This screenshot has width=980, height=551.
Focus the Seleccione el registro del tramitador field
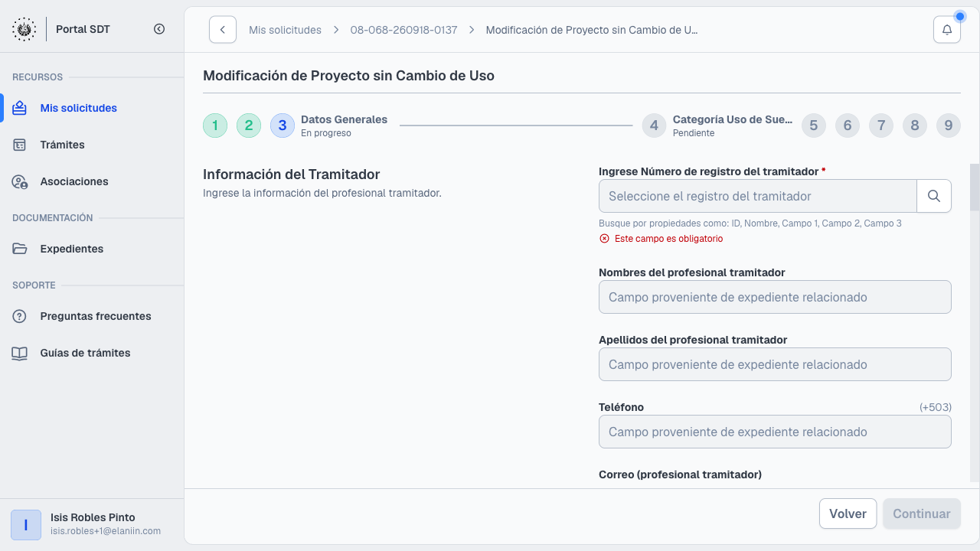pos(758,196)
